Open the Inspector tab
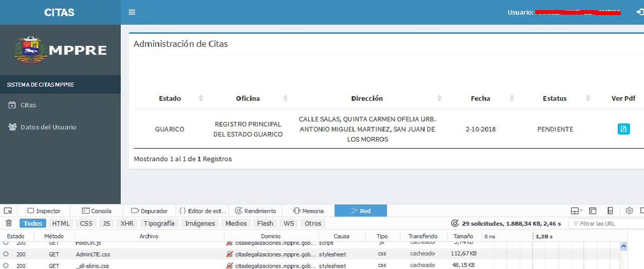Viewport: 644px width, 269px height. click(44, 211)
